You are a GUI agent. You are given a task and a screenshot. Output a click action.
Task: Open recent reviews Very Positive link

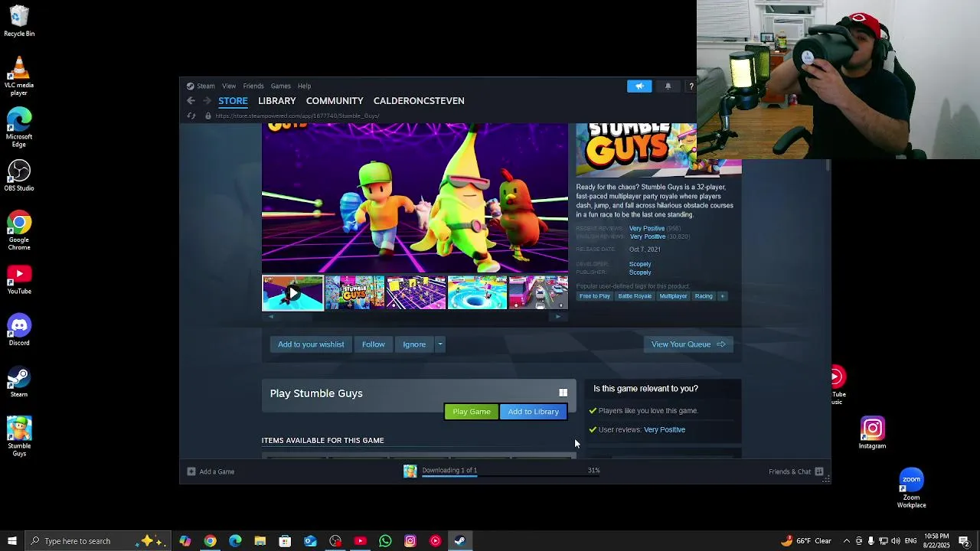647,229
